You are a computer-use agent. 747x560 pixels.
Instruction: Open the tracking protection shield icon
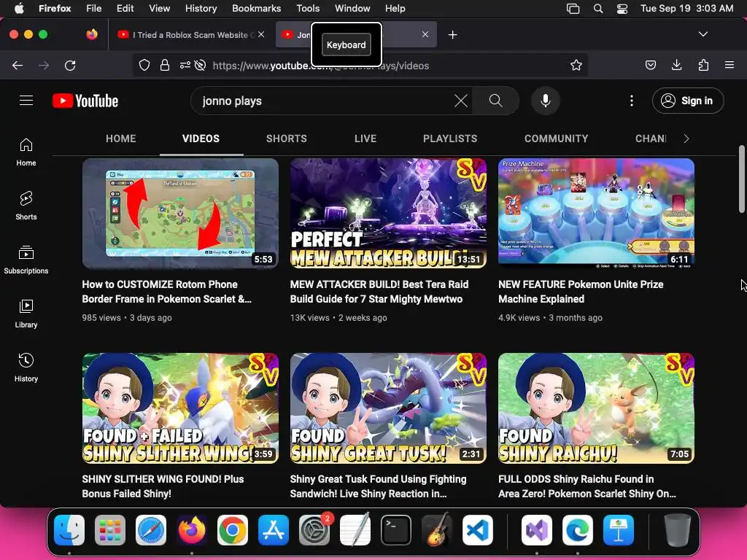tap(144, 65)
